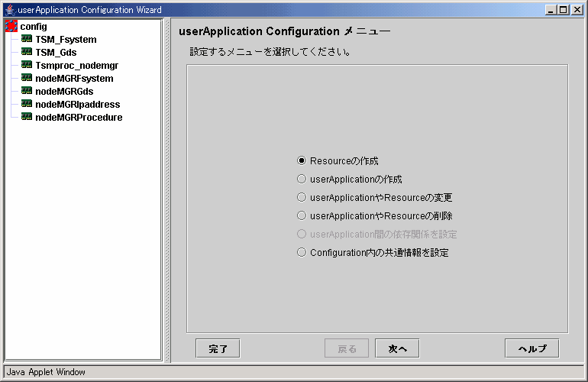588x382 pixels.
Task: Select nodeMGRIpaddress in the tree
Action: [x=78, y=105]
